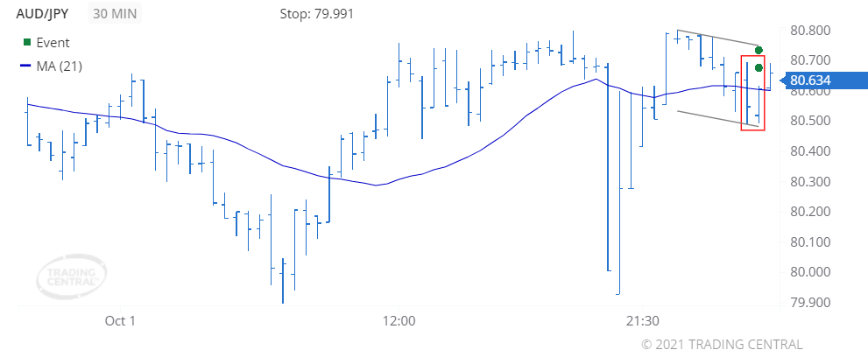Click the Oct 1 date axis label
Viewport: 868px width, 357px height.
[120, 320]
